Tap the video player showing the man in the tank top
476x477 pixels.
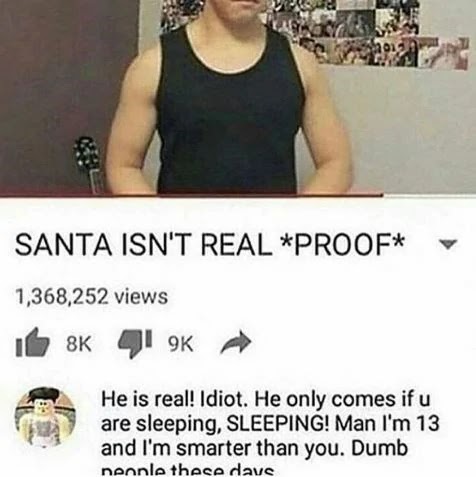238,97
